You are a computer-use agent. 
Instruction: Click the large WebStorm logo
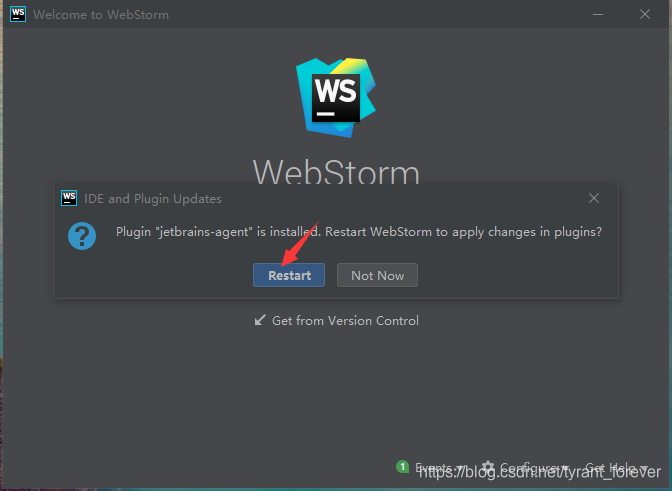click(x=336, y=98)
